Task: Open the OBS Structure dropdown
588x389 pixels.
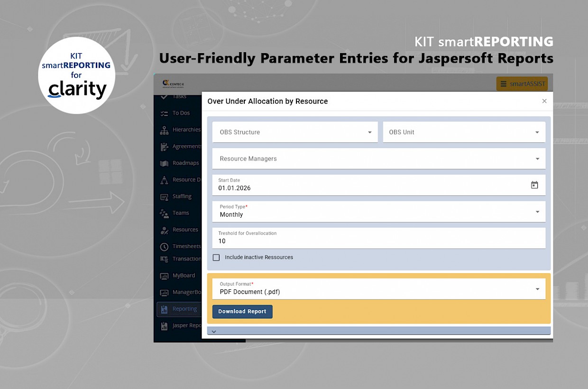Action: coord(295,132)
